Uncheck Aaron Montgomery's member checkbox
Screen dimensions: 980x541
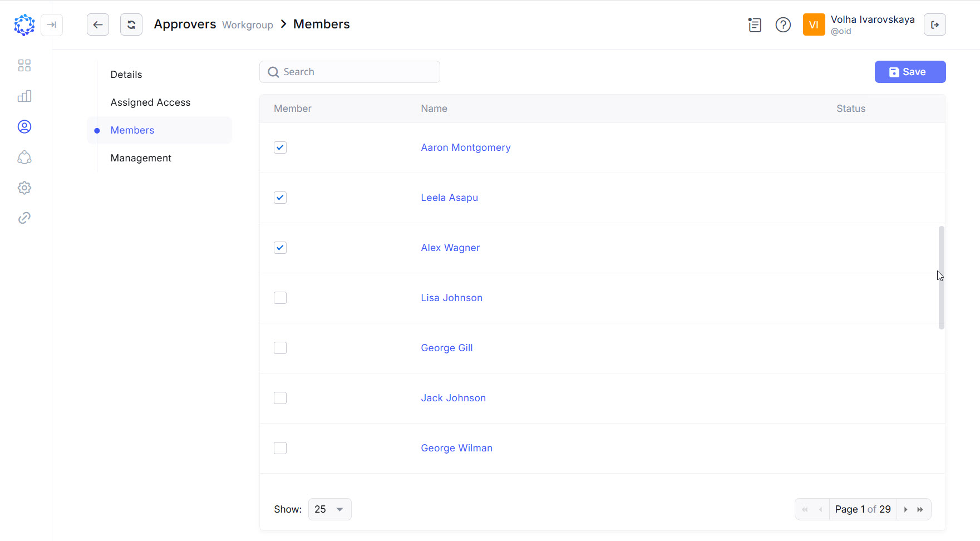coord(280,147)
